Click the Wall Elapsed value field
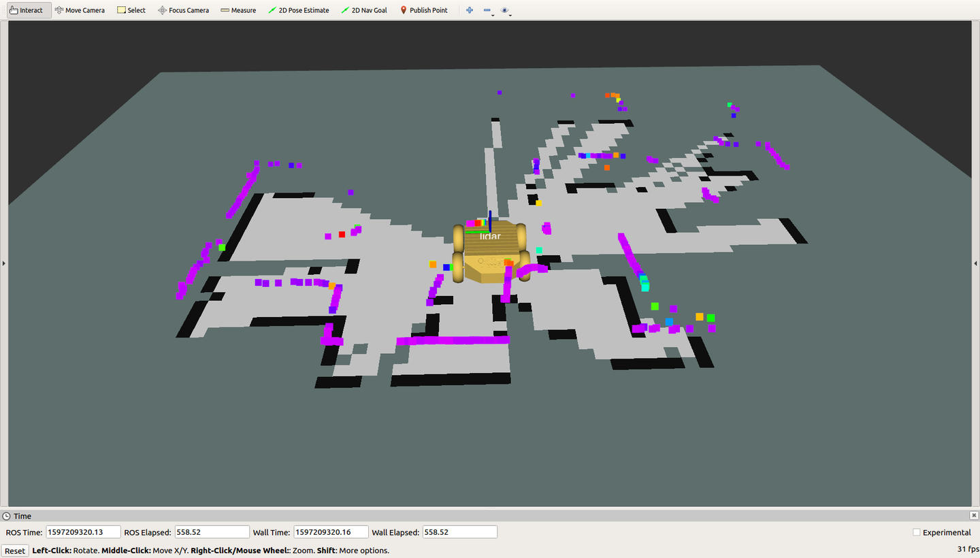Screen dimensions: 980x558 [460, 532]
